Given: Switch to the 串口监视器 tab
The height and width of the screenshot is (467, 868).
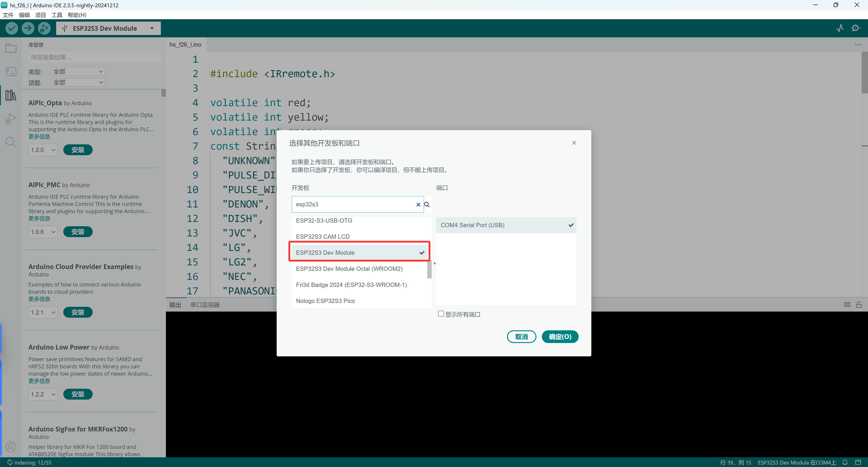Looking at the screenshot, I should coord(205,305).
